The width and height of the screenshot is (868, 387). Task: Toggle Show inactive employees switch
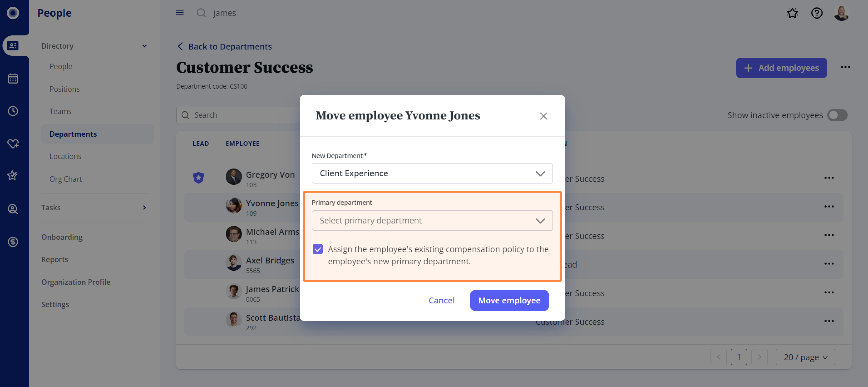point(837,115)
